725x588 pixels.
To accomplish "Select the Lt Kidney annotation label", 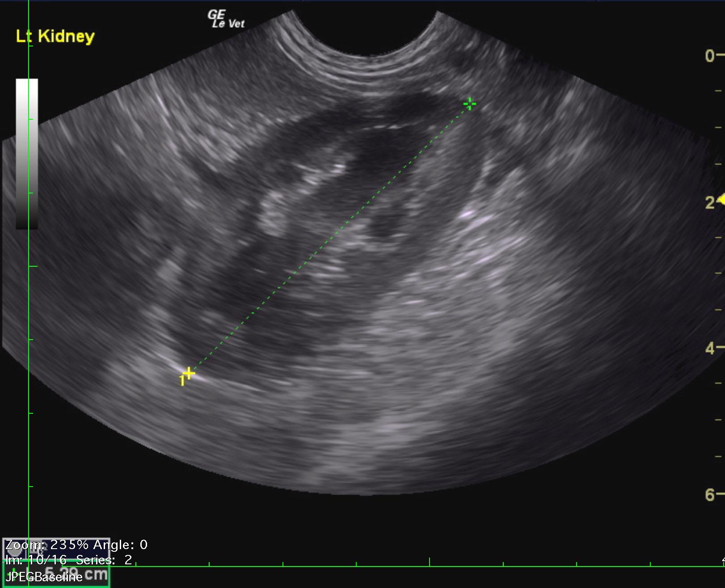I will (x=55, y=36).
